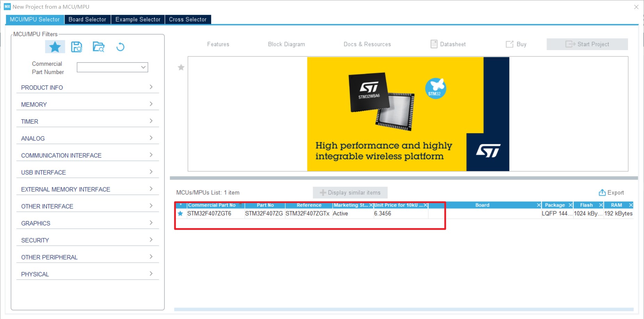Switch to the Board Selector tab
644x319 pixels.
tap(87, 19)
